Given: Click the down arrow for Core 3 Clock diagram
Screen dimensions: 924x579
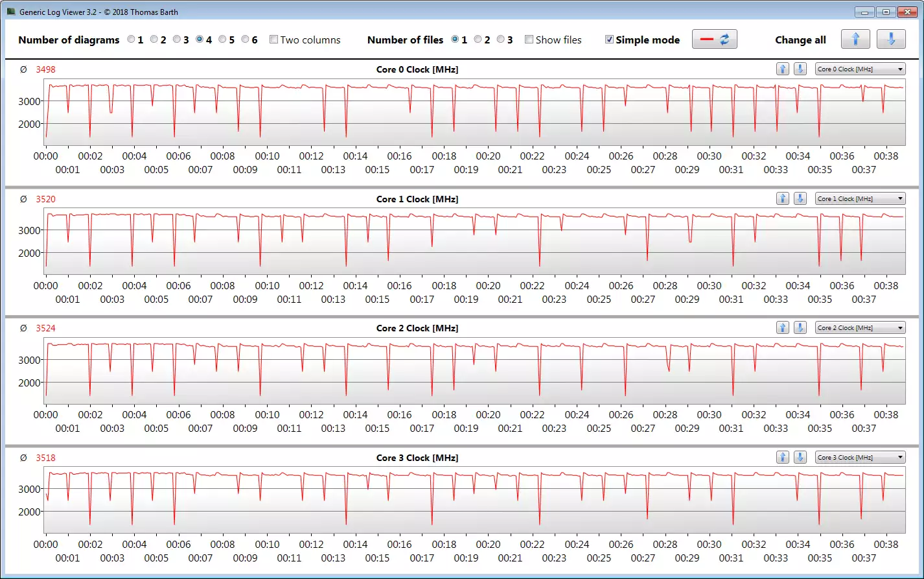Looking at the screenshot, I should (800, 458).
